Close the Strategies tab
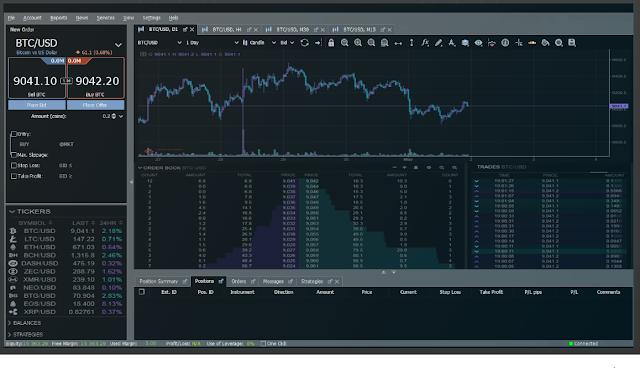The height and width of the screenshot is (368, 640). point(337,282)
